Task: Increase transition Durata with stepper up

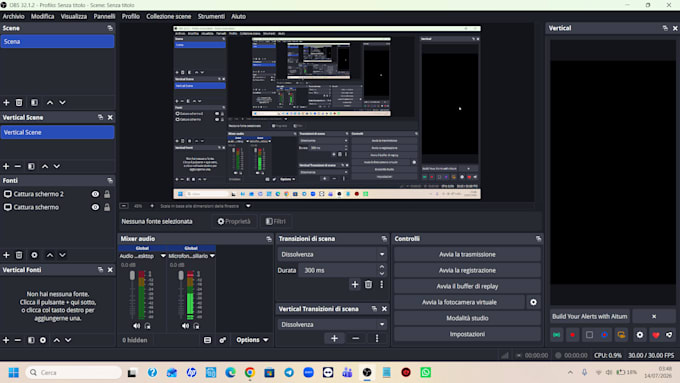Action: tap(382, 267)
